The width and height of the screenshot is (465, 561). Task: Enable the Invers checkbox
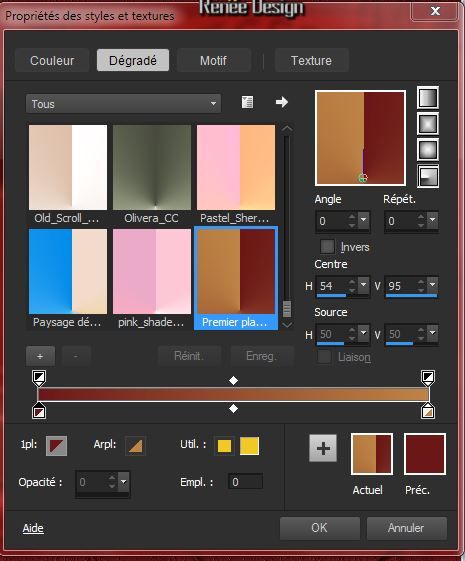coord(327,246)
